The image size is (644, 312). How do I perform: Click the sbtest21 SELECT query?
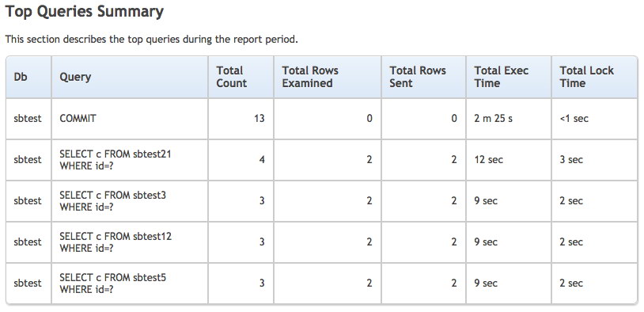click(x=116, y=159)
